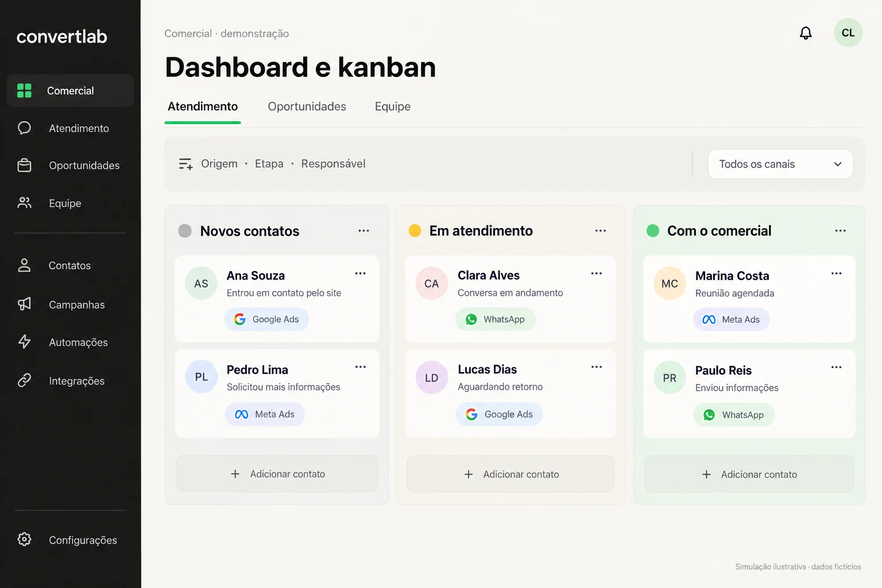The width and height of the screenshot is (882, 588).
Task: Click the Oportunidades briefcase icon in sidebar
Action: coord(24,165)
